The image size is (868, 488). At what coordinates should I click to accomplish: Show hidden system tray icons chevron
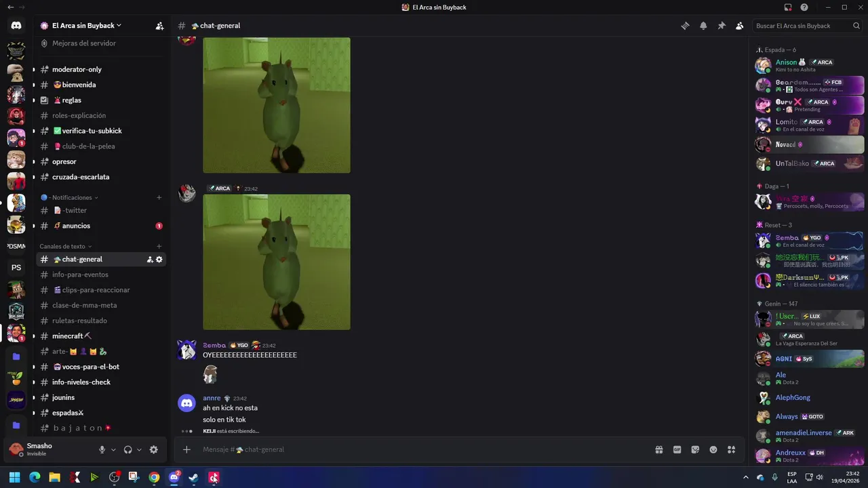click(746, 477)
